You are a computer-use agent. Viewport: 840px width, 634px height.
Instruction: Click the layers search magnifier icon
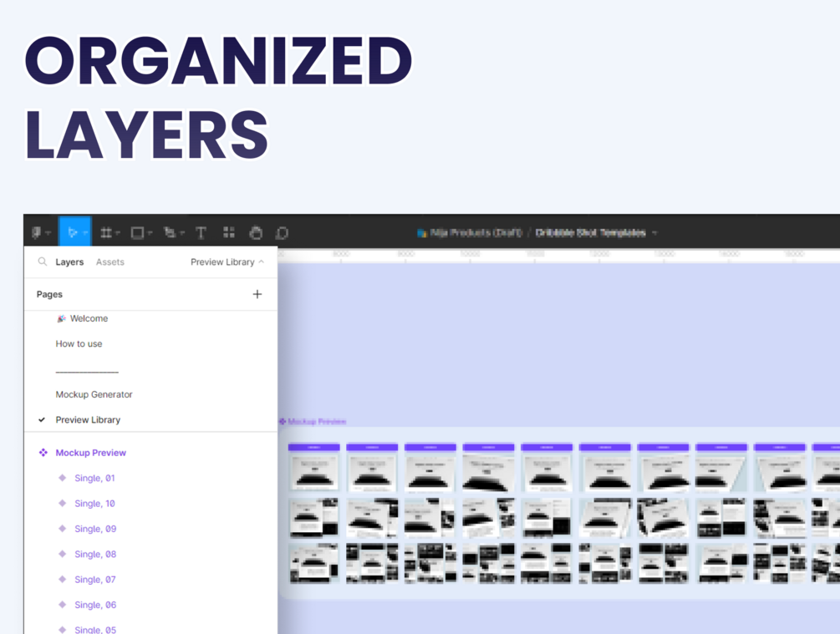point(43,261)
